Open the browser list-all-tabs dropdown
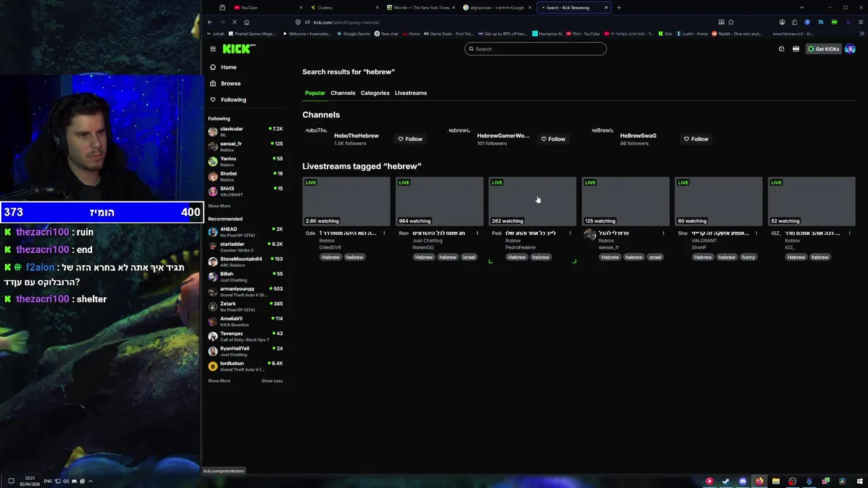The width and height of the screenshot is (868, 488). [x=802, y=7]
